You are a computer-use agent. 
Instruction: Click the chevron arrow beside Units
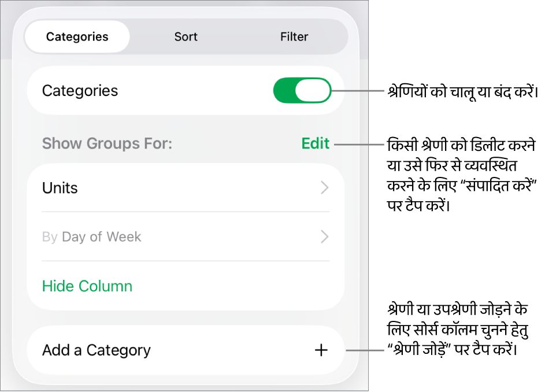(x=325, y=188)
